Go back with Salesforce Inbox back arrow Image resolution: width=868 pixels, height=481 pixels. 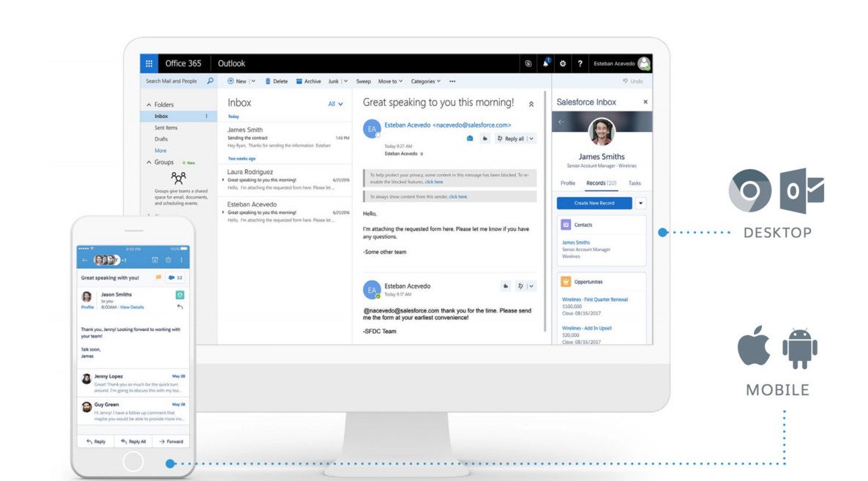pos(562,122)
